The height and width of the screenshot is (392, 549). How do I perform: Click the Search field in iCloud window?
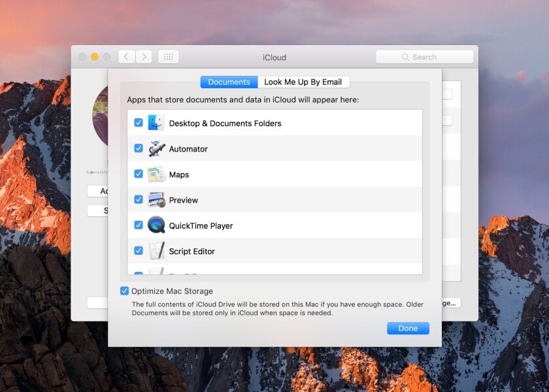(x=424, y=57)
